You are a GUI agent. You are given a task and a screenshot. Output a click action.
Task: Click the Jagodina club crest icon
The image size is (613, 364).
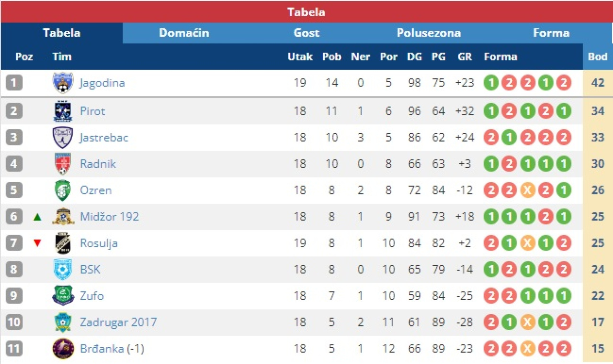pos(63,83)
